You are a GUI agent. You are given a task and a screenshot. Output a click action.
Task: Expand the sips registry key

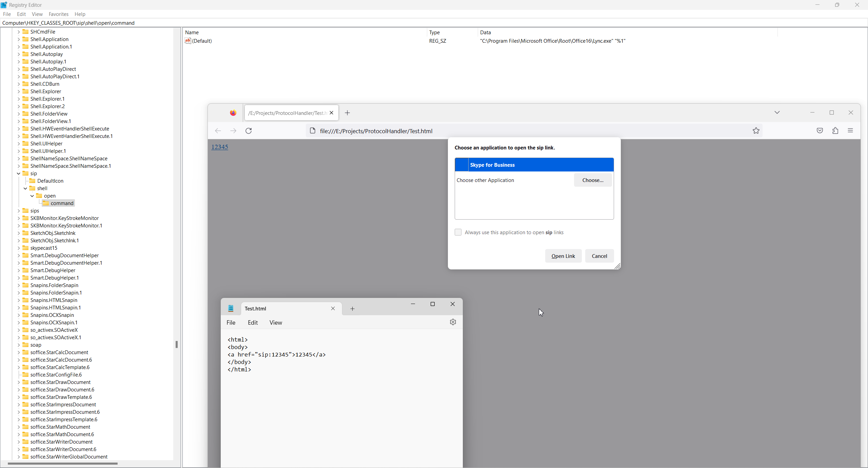19,211
